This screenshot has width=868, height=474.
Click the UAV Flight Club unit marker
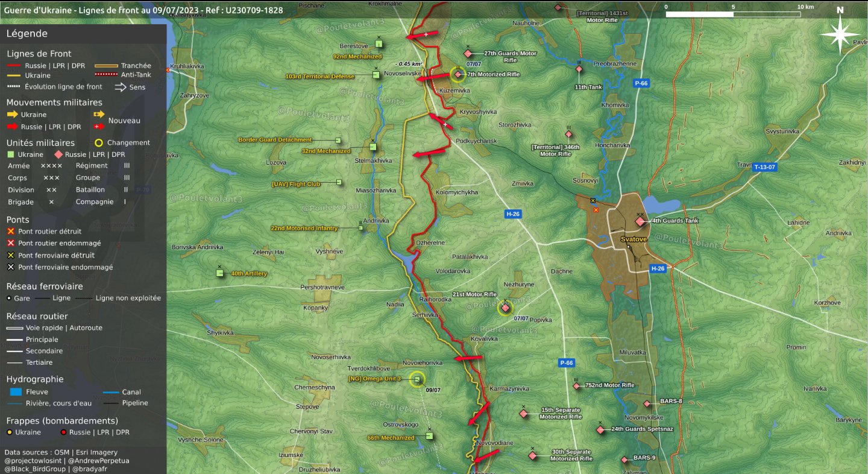[339, 182]
